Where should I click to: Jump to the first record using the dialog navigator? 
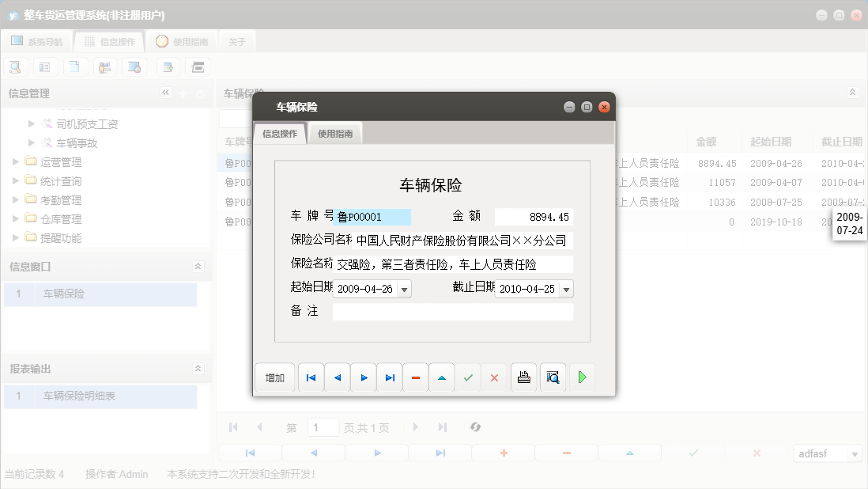(x=311, y=377)
